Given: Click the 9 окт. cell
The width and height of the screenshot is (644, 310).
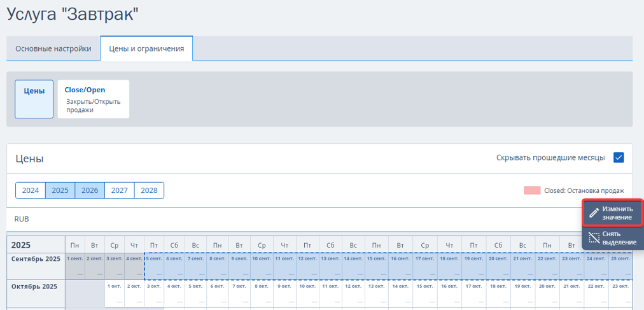Looking at the screenshot, I should pyautogui.click(x=284, y=293).
